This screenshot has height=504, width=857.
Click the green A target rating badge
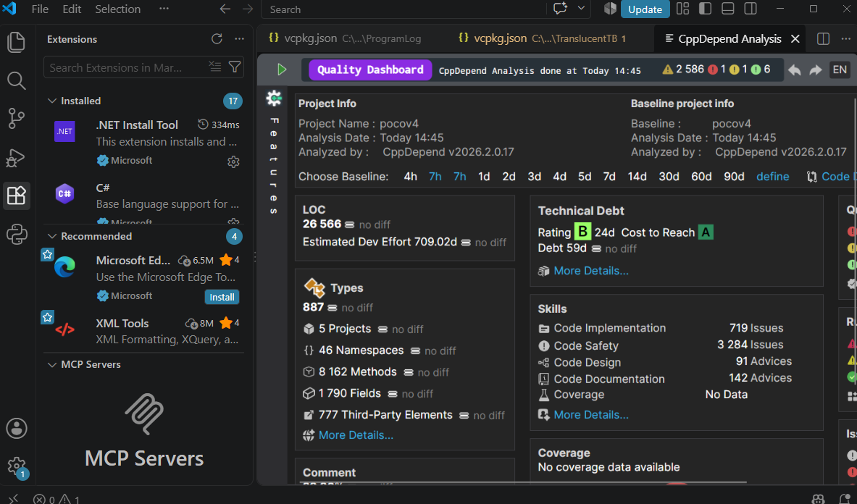click(706, 232)
